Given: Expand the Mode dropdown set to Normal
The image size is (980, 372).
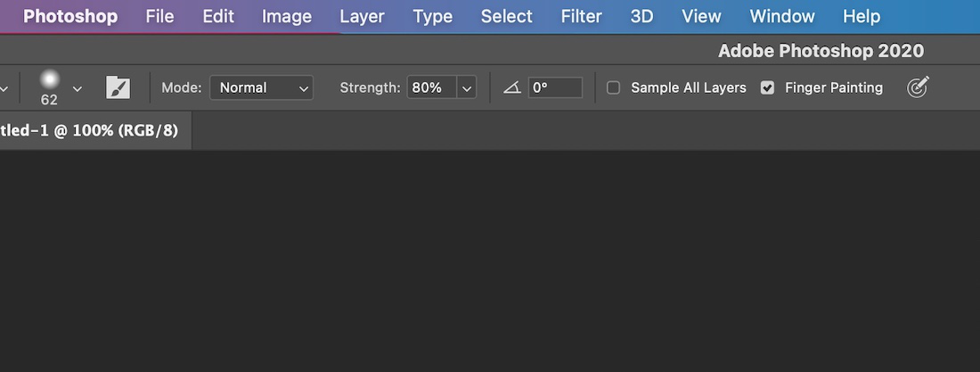Looking at the screenshot, I should (261, 87).
